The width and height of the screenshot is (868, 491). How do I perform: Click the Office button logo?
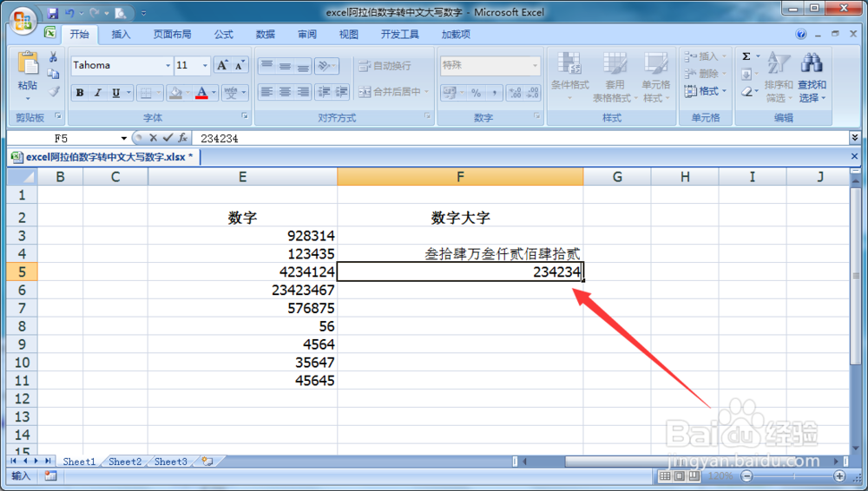tap(23, 22)
